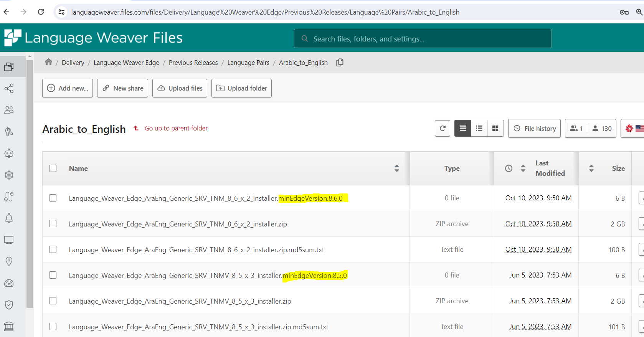Select the TNM_8_6_x_2_installer.zip checkbox
644x337 pixels.
point(53,223)
